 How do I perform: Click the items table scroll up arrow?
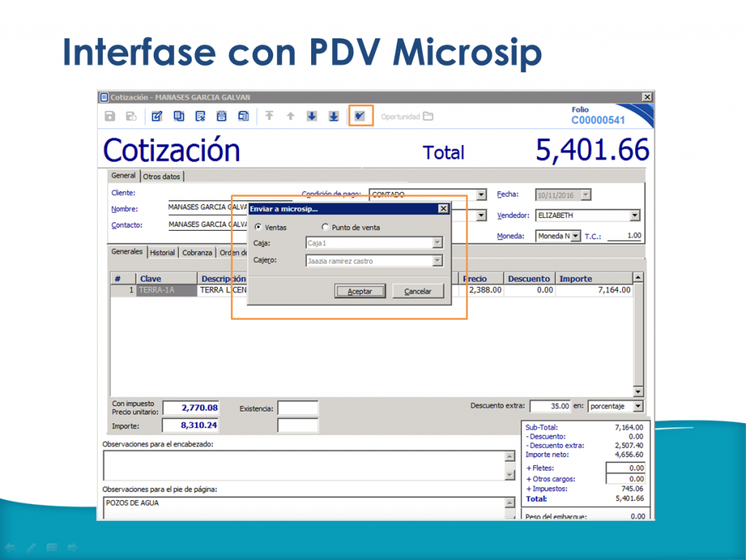point(638,277)
